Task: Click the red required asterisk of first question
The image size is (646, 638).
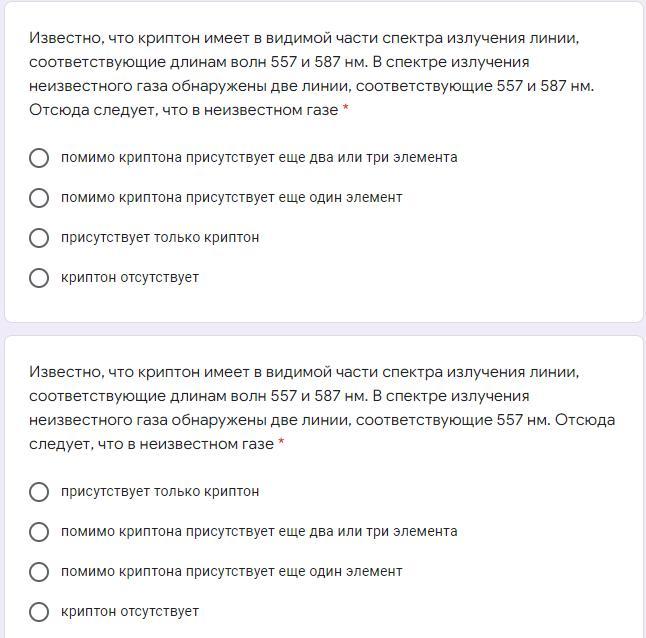Action: [x=346, y=109]
